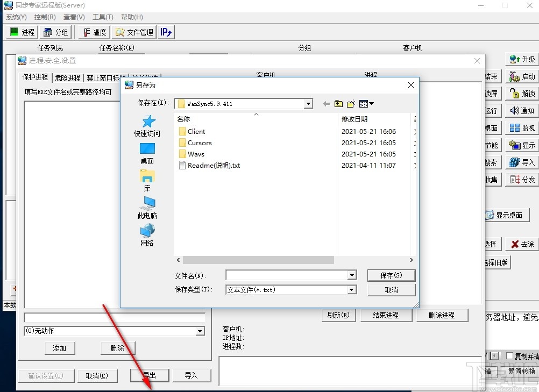Viewport: 539px width, 392px height.
Task: Click the 去除 red X button
Action: coord(522,244)
